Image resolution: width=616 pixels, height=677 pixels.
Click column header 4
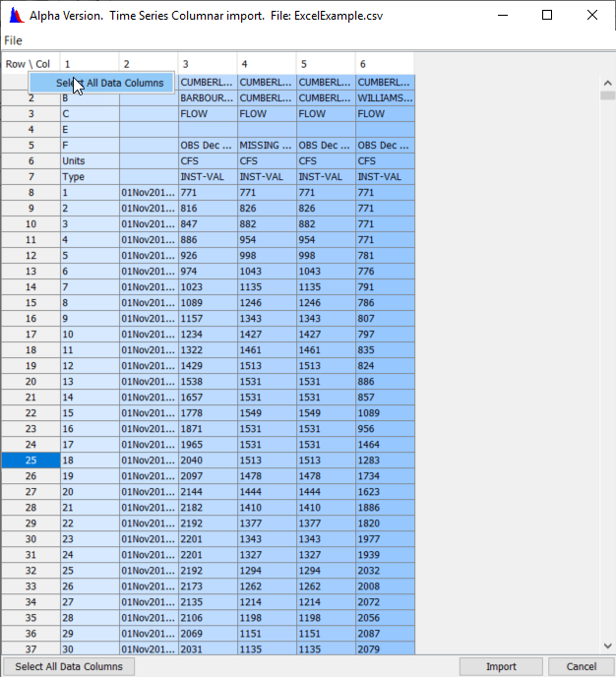266,64
